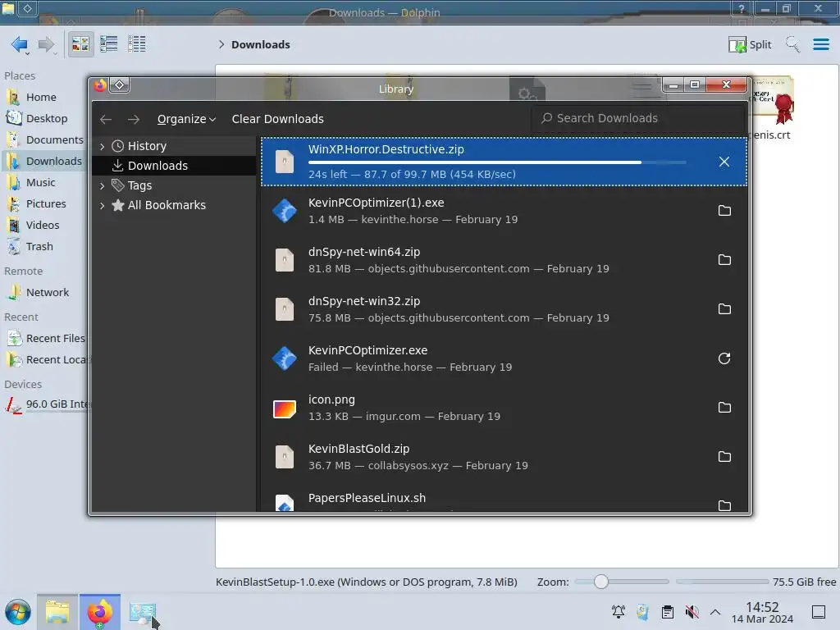Select dnSpy-net-win64.zip download entry
This screenshot has width=840, height=630.
tap(504, 260)
